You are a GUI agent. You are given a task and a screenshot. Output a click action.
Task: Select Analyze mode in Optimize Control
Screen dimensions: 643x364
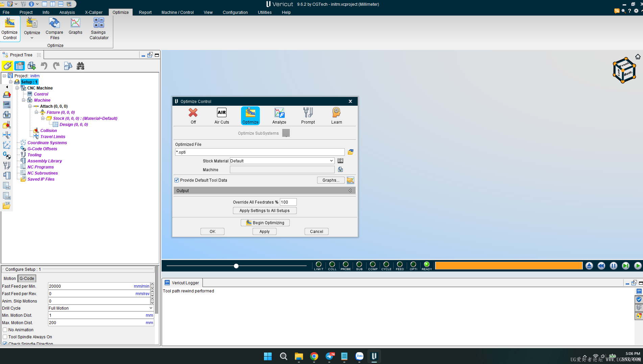279,116
